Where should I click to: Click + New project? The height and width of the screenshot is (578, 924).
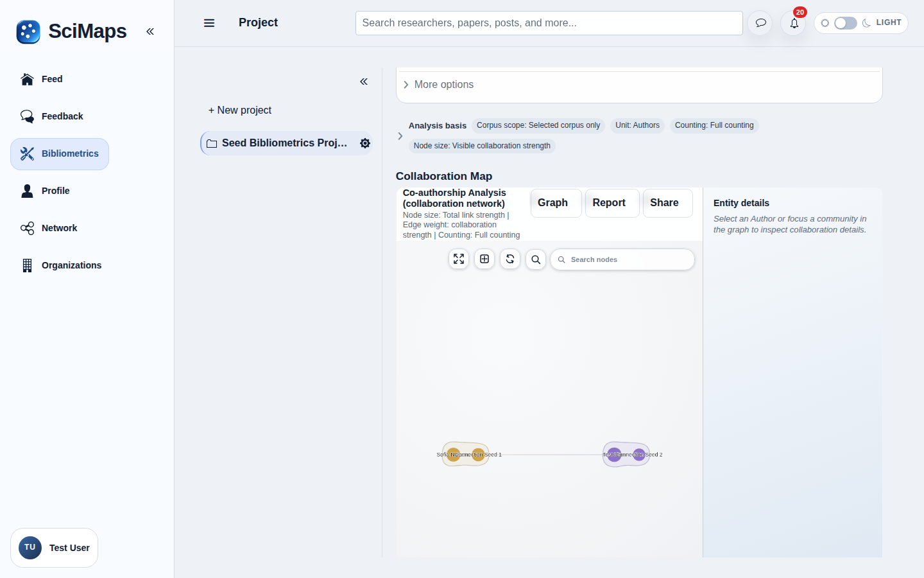tap(239, 110)
